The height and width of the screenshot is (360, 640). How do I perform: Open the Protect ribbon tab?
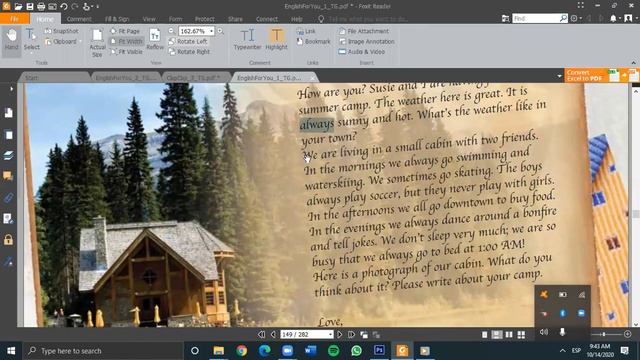click(204, 19)
